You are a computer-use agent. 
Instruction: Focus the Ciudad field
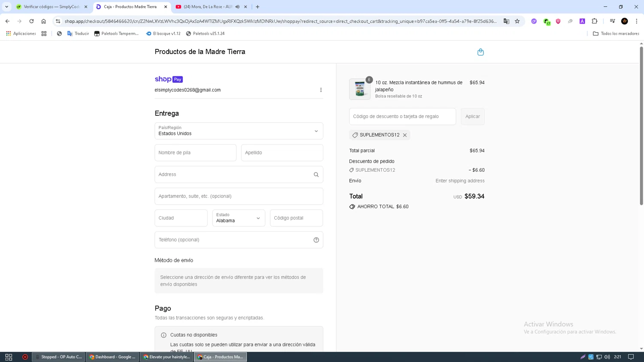tap(181, 218)
